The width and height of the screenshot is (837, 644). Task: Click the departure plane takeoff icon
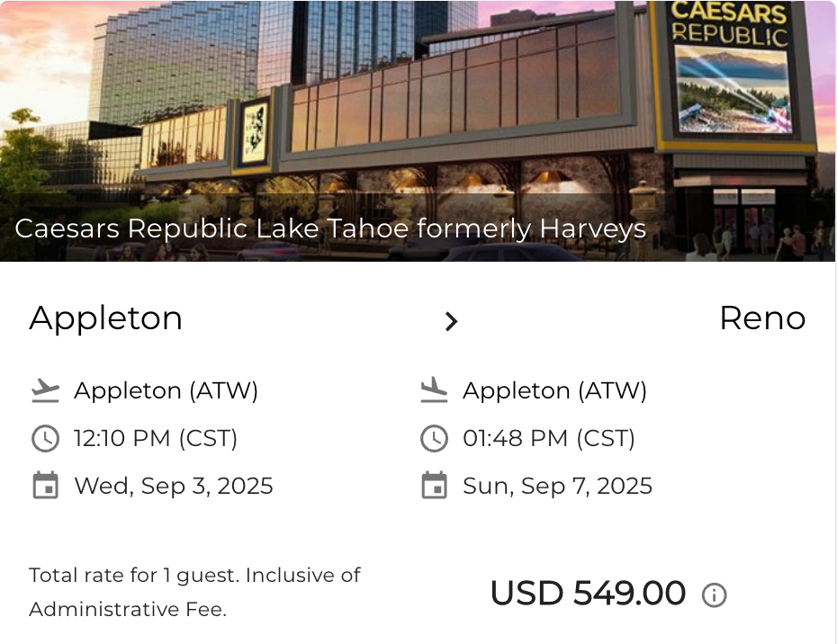tap(45, 390)
